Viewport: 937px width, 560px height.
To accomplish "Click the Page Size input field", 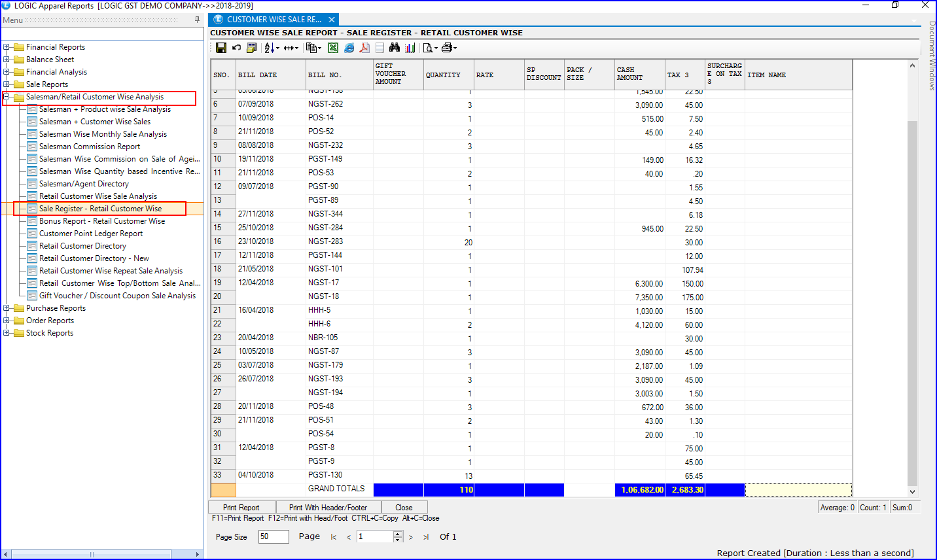I will (x=274, y=536).
